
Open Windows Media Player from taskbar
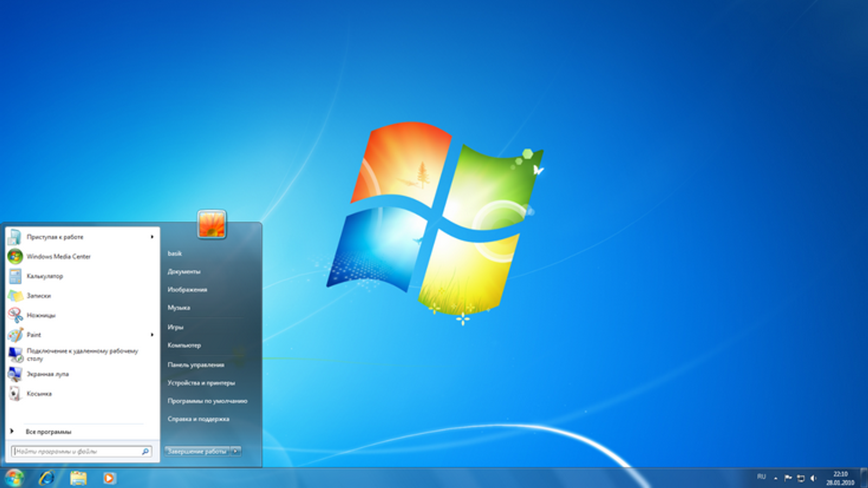(x=109, y=478)
